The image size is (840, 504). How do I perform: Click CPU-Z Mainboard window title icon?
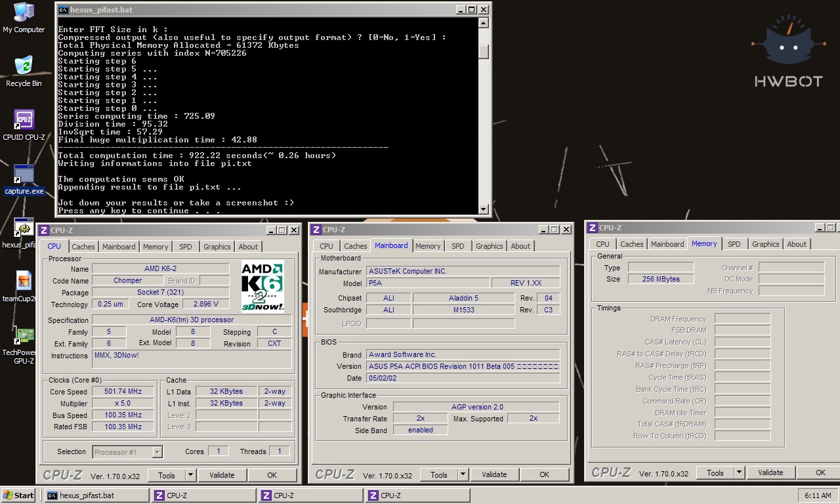pyautogui.click(x=316, y=230)
